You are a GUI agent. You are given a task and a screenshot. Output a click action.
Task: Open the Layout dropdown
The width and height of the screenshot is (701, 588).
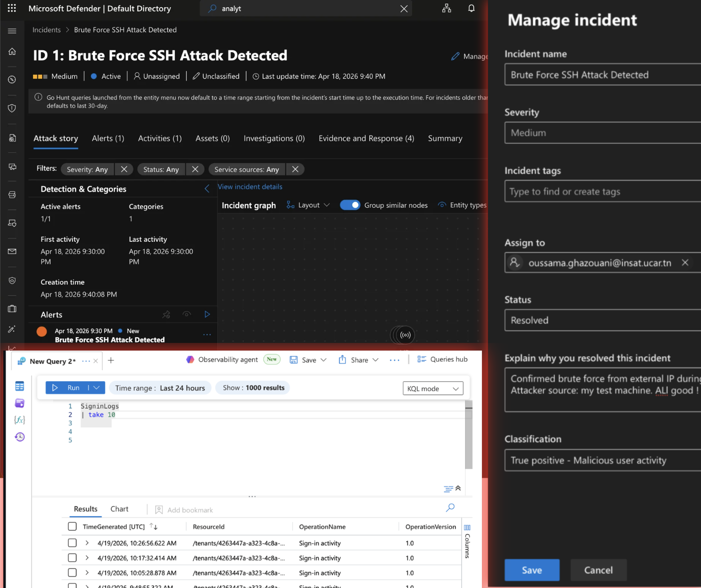pos(308,205)
